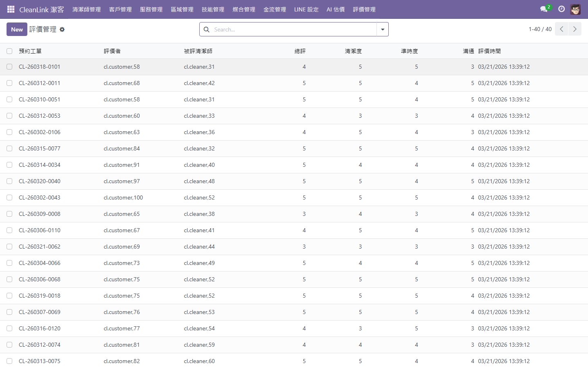Screen dimensions: 588x368
Task: Select checkbox for row CL-260312-0053
Action: pos(9,116)
